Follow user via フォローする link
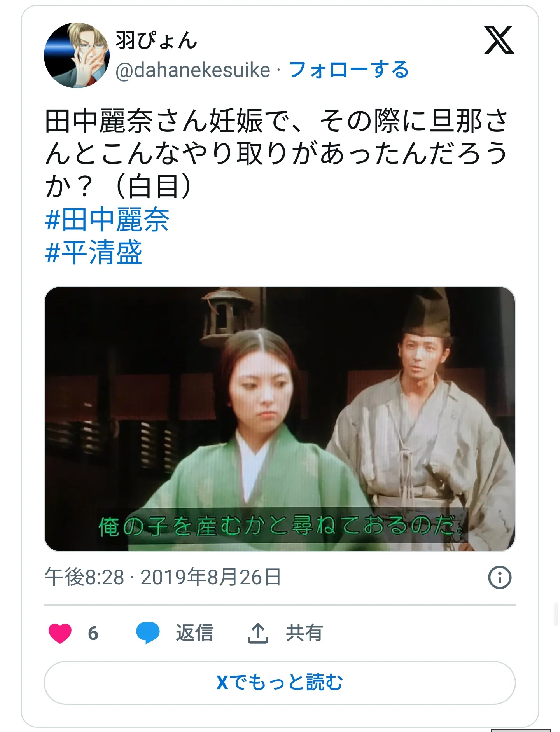 (x=349, y=70)
